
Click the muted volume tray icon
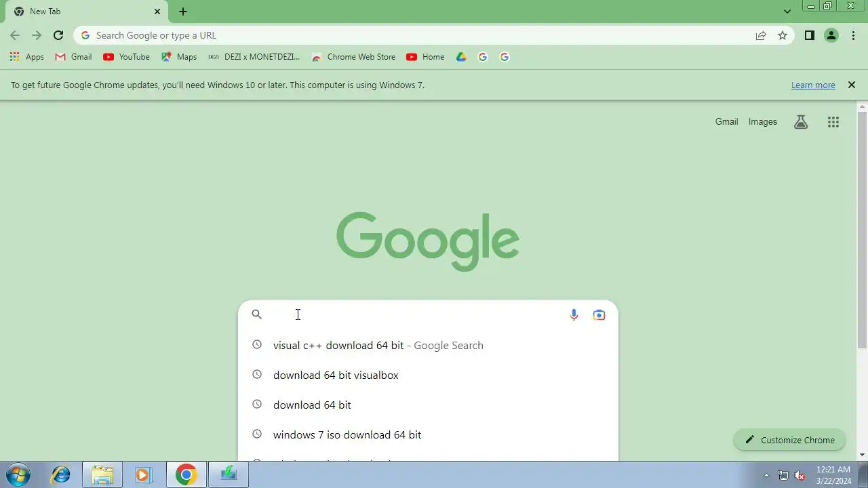pyautogui.click(x=800, y=475)
